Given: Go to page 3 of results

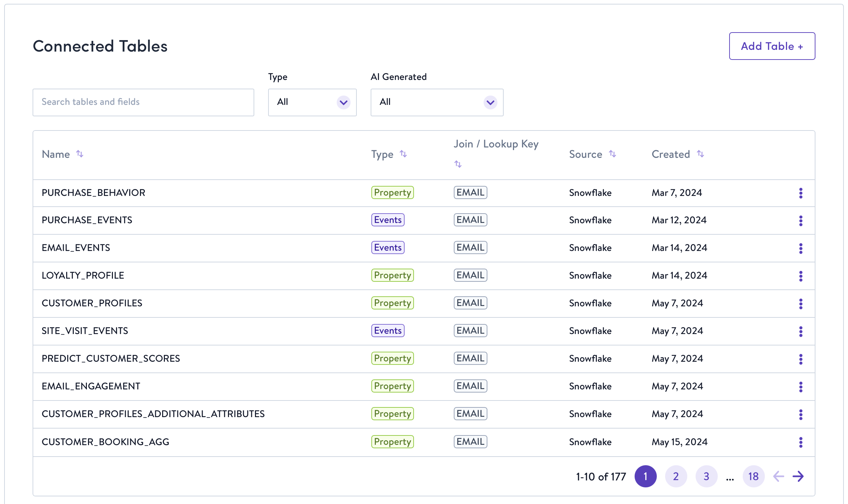Looking at the screenshot, I should pos(706,476).
